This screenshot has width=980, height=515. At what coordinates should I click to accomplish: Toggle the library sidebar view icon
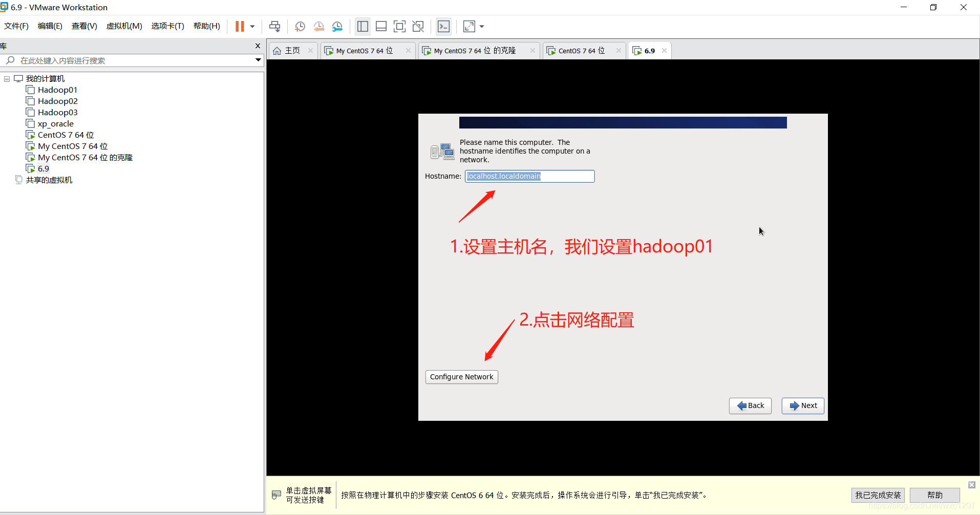[363, 27]
